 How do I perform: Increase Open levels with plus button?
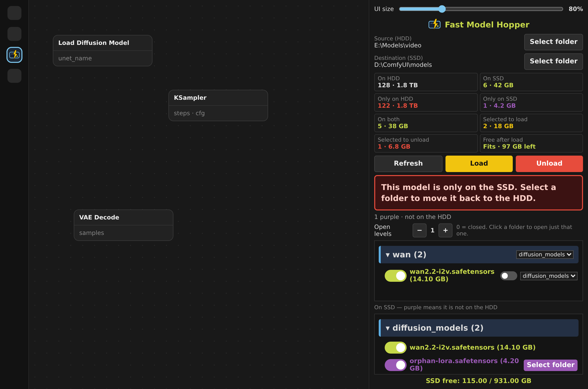445,230
